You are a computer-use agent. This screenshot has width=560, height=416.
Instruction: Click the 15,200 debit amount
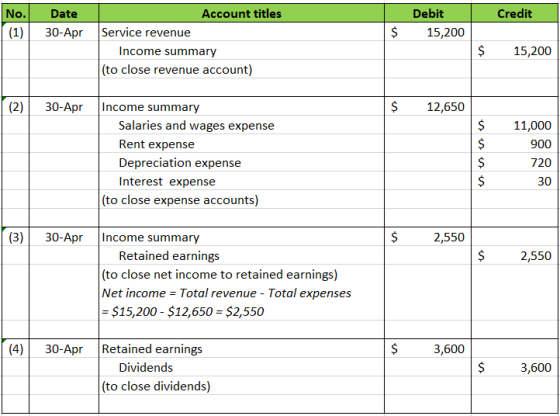click(x=428, y=32)
